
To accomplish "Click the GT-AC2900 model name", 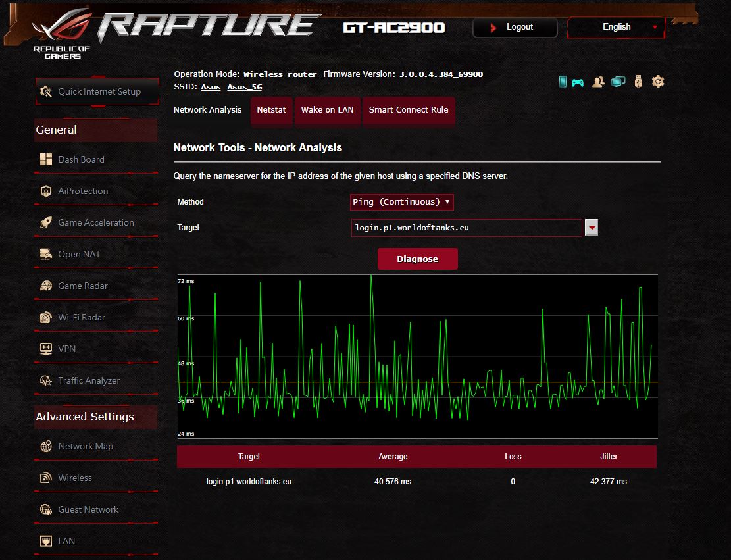I will coord(394,28).
